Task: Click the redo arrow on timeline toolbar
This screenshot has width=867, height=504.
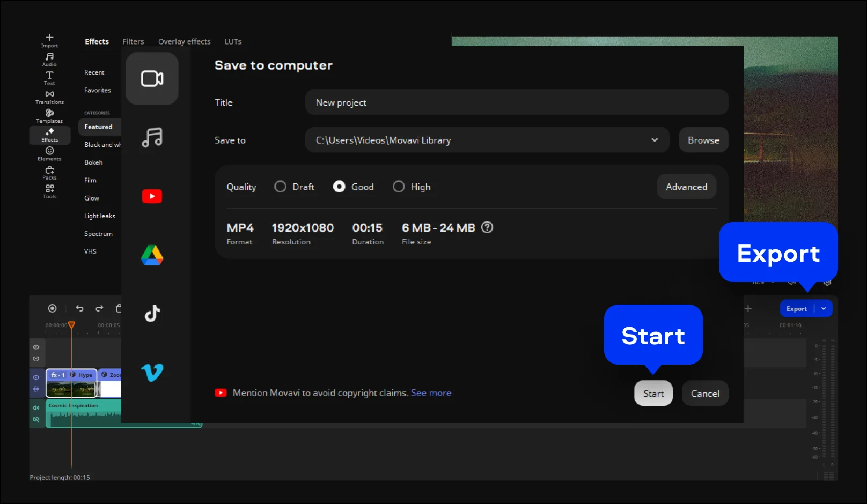Action: pyautogui.click(x=99, y=308)
